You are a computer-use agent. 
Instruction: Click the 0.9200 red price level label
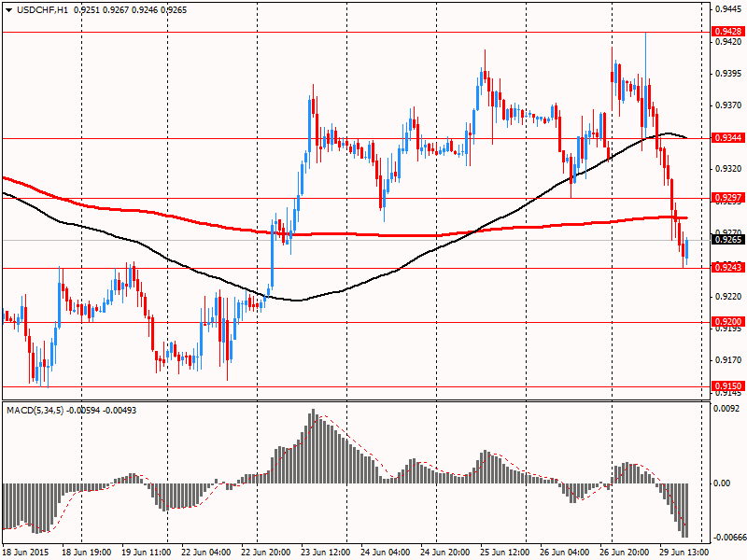[x=729, y=322]
